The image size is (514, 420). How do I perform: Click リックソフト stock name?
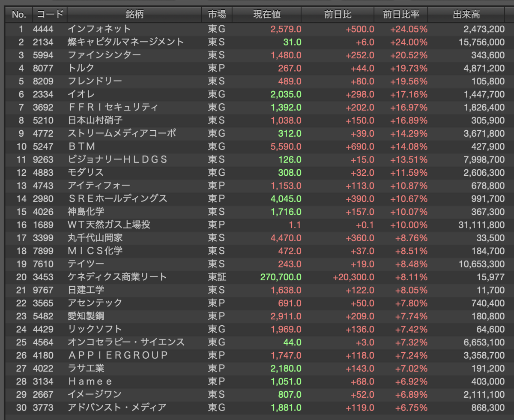[x=95, y=329]
